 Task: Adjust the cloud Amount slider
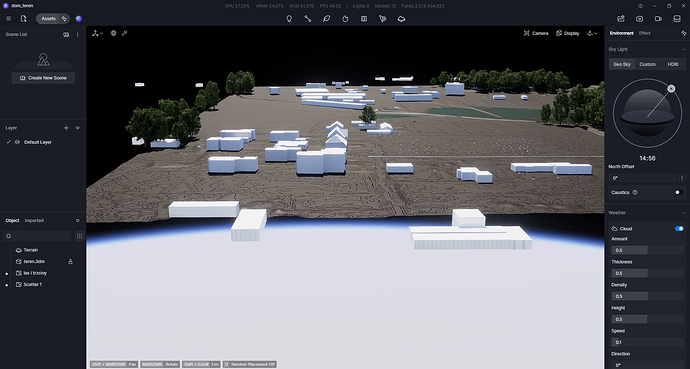647,250
